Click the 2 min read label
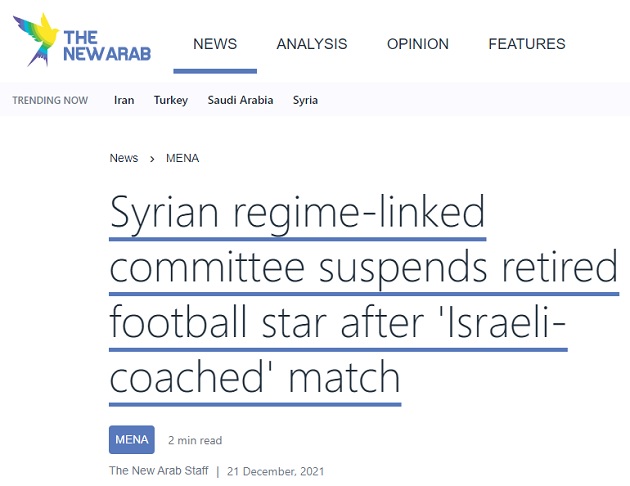630x486 pixels. point(195,440)
